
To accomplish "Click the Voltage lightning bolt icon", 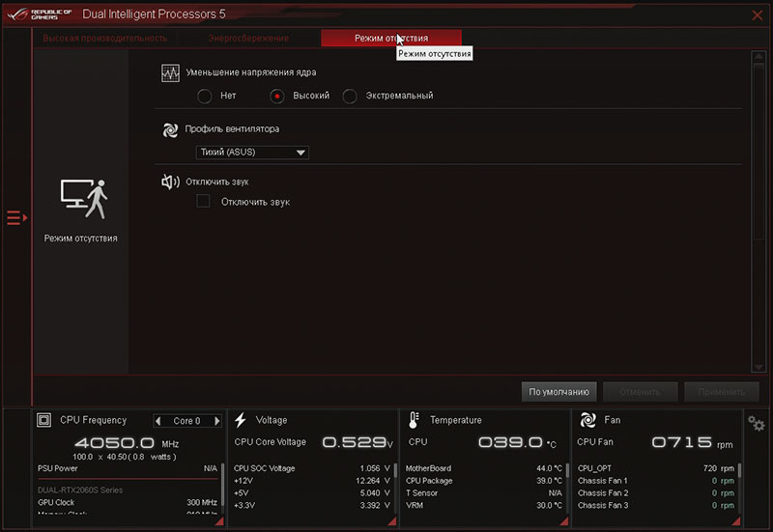I will pyautogui.click(x=241, y=420).
